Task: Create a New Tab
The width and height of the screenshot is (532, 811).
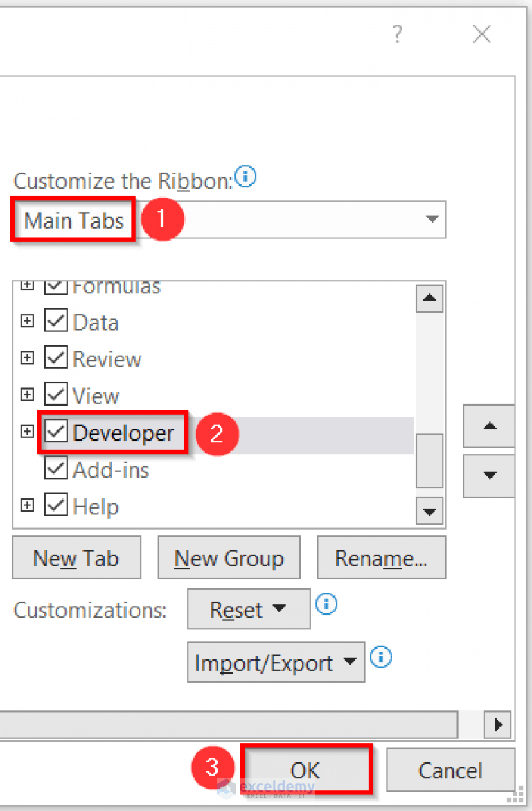Action: 76,557
